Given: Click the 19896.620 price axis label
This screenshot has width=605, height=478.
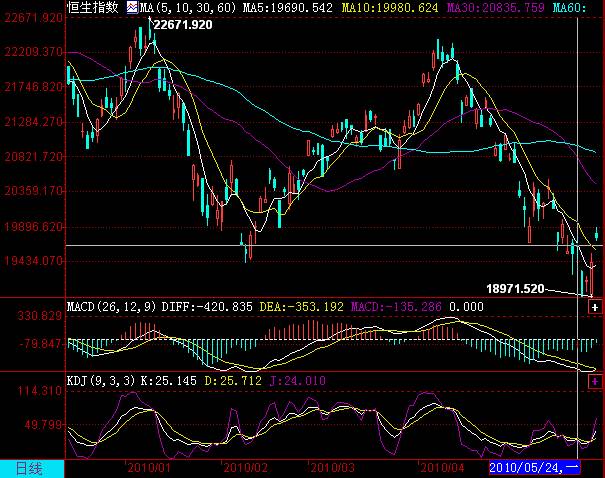Looking at the screenshot, I should (33, 226).
